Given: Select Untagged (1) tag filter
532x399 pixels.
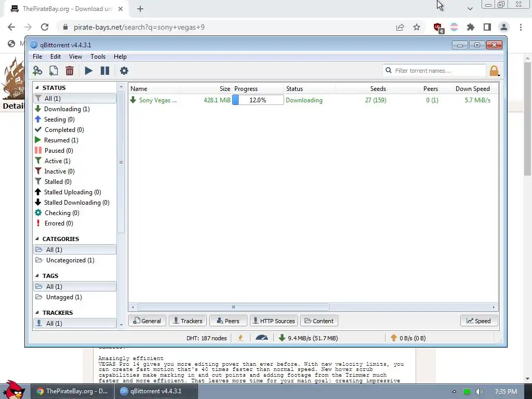Looking at the screenshot, I should coord(64,297).
